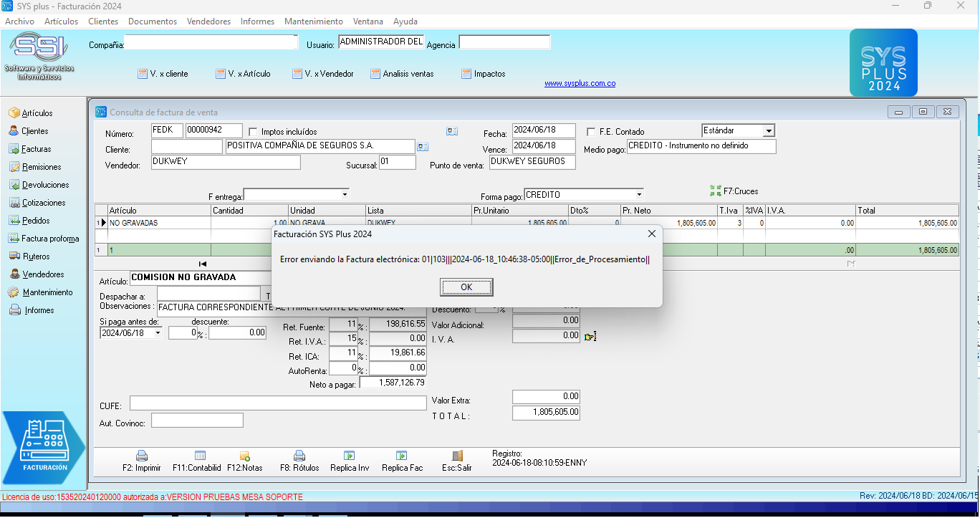Toggle the F.E. Contado checkbox
Viewport: 980px width, 518px height.
[591, 132]
